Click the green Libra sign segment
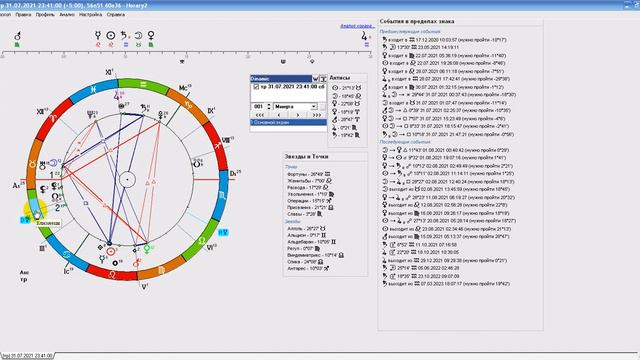 201,240
